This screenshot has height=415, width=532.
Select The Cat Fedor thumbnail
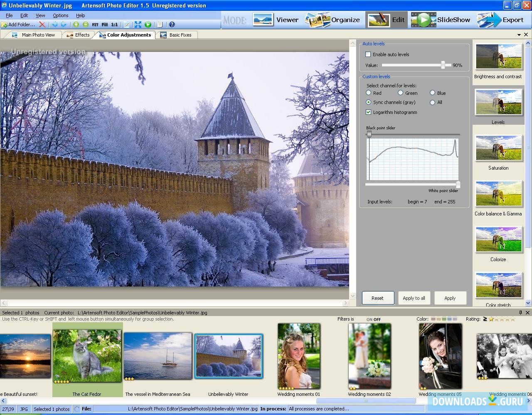[x=87, y=355]
